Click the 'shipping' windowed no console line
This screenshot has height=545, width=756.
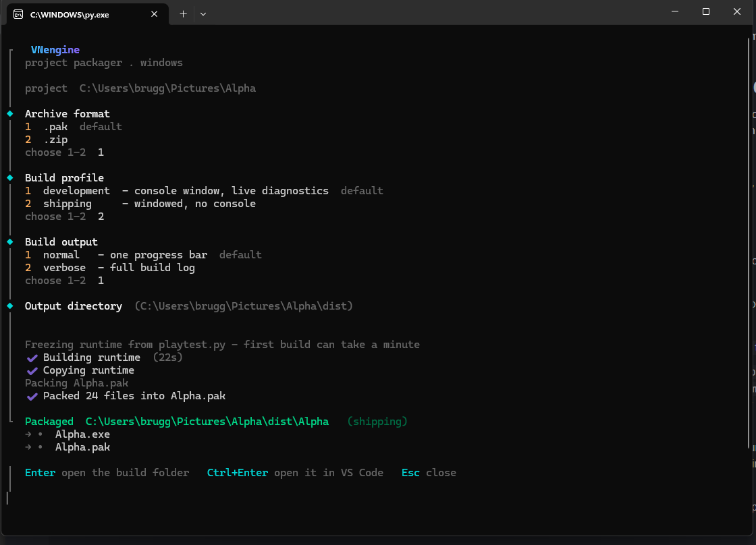pos(140,204)
